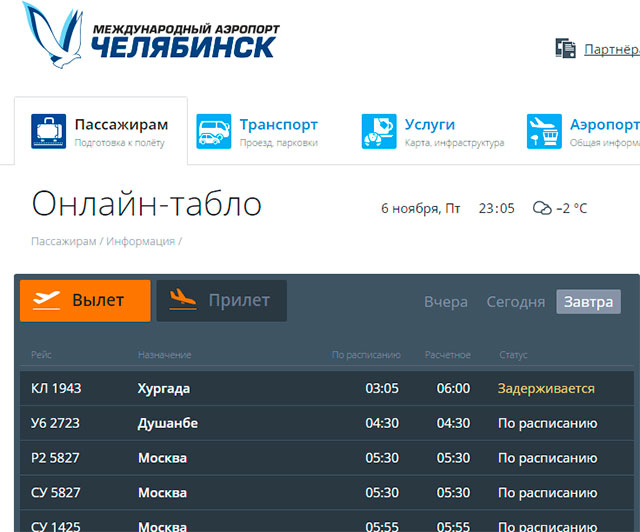Show flights for Сегодня
Viewport: 640px width, 532px height.
[x=515, y=301]
